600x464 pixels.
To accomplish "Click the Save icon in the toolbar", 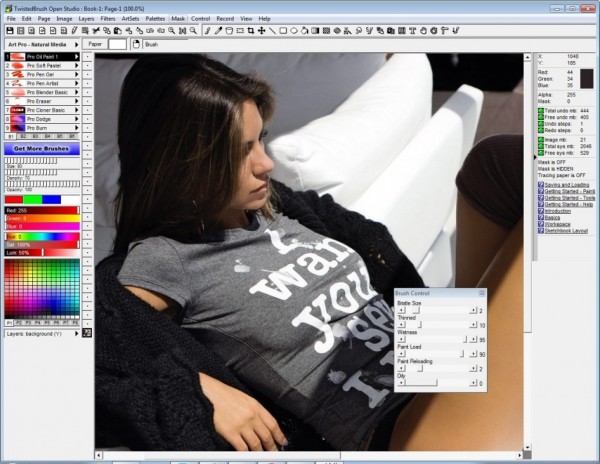I will pyautogui.click(x=10, y=30).
